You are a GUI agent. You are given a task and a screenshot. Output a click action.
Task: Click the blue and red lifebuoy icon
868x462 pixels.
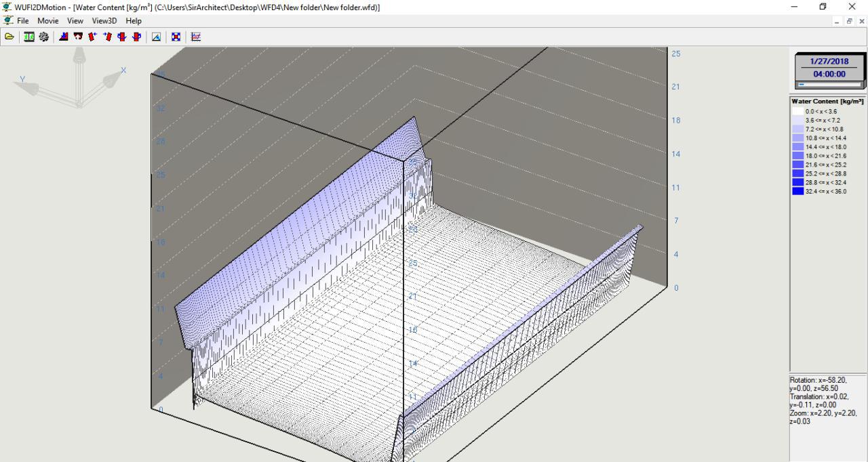tap(176, 37)
